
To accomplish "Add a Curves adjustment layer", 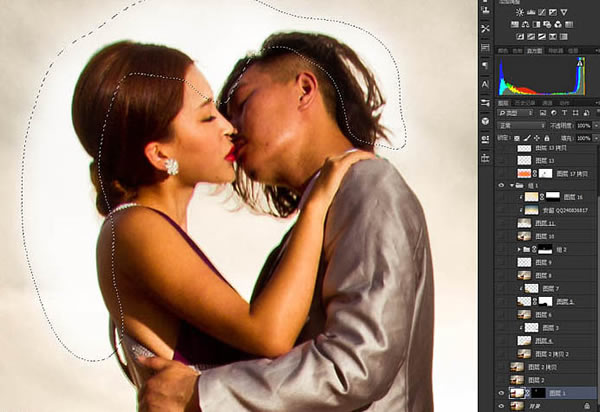I will pyautogui.click(x=542, y=12).
